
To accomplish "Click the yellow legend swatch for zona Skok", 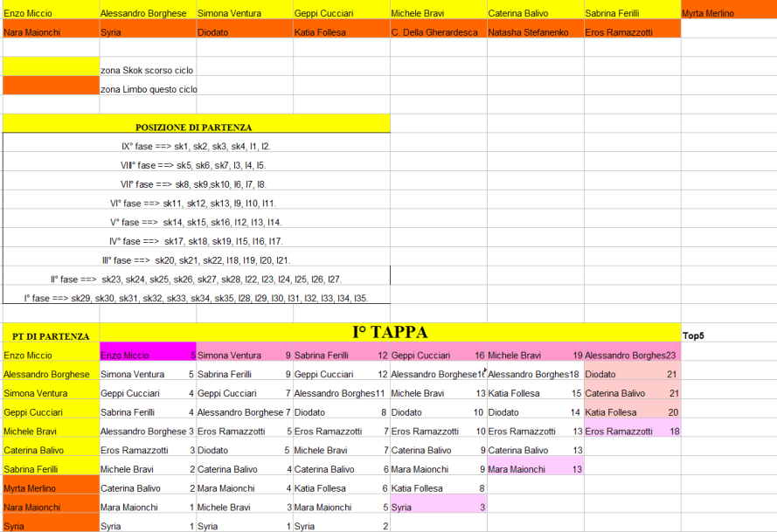I will (51, 67).
